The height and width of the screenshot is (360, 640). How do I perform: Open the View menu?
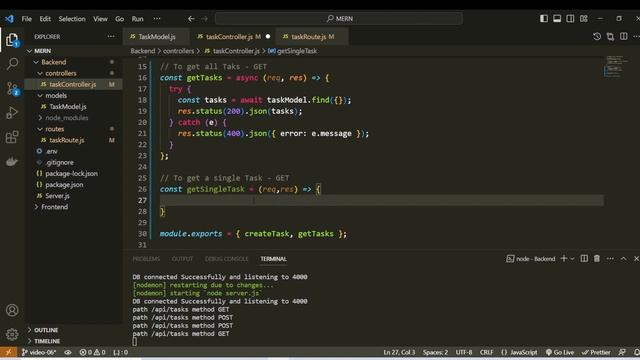coord(100,19)
